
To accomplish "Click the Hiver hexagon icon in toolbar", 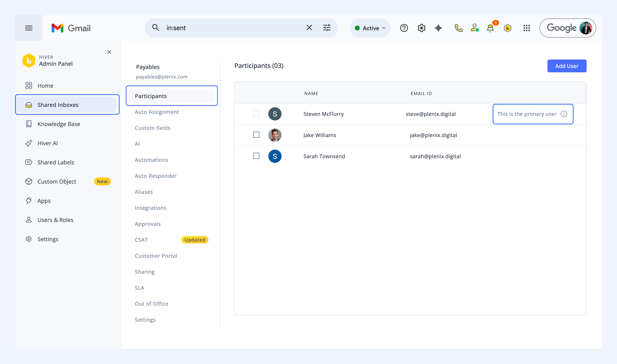I will (508, 28).
